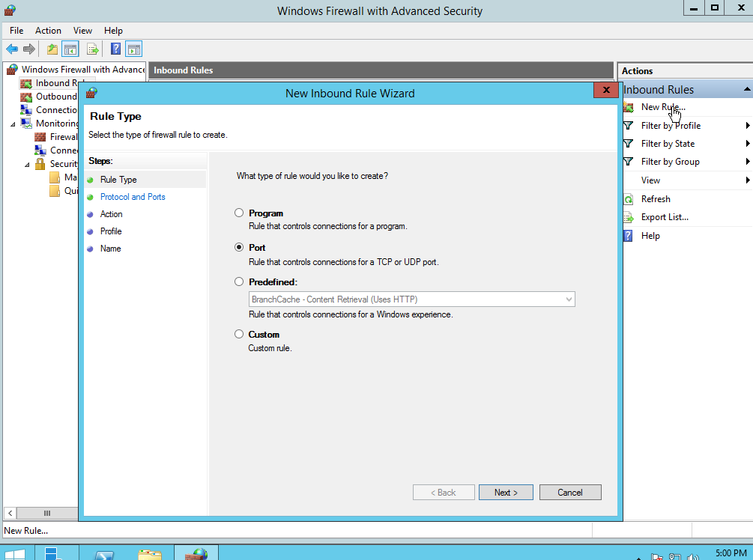The image size is (753, 560).
Task: Click the Filter by Profile funnel icon
Action: (628, 126)
